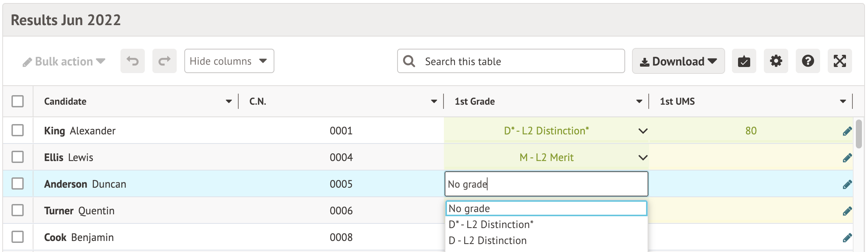The image size is (868, 252).
Task: Click pencil icon for Ellis Lewis
Action: click(x=847, y=158)
